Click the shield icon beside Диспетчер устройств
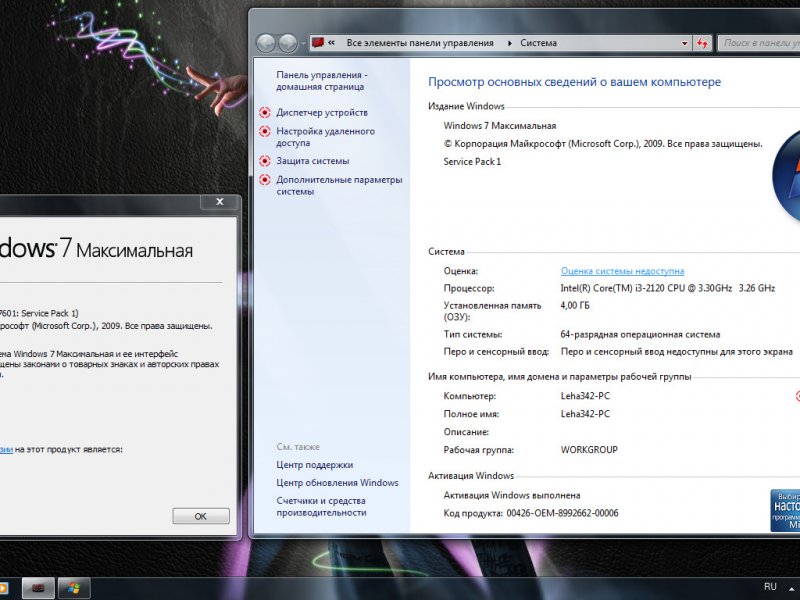The width and height of the screenshot is (800, 600). 265,113
